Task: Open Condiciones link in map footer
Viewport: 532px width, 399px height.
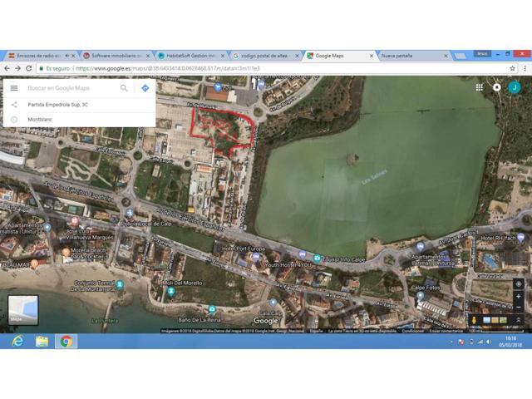Action: tap(412, 331)
